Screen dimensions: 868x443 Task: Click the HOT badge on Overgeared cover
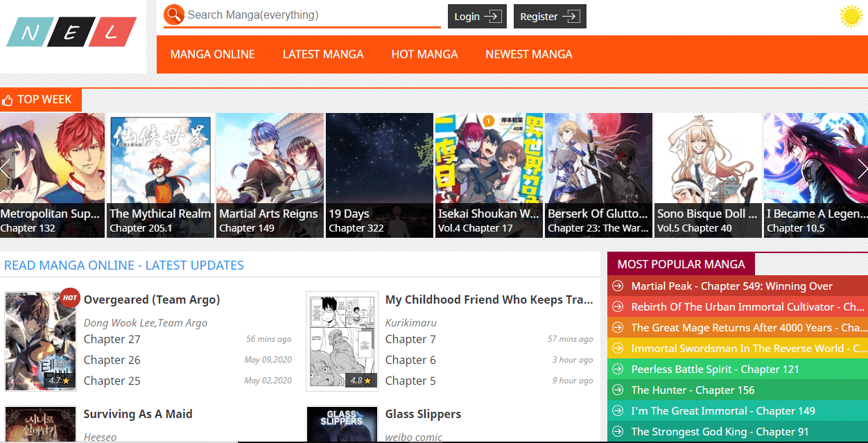tap(70, 298)
